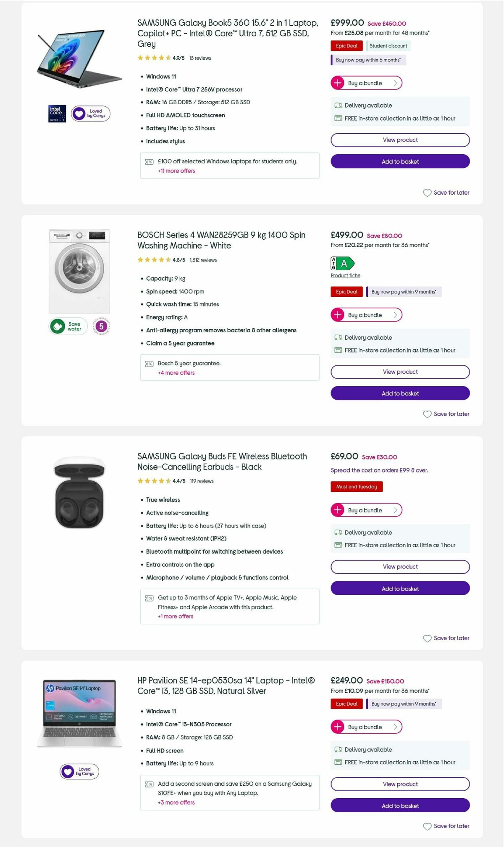Click the 5 year warranty roundel
The width and height of the screenshot is (504, 847).
100,326
